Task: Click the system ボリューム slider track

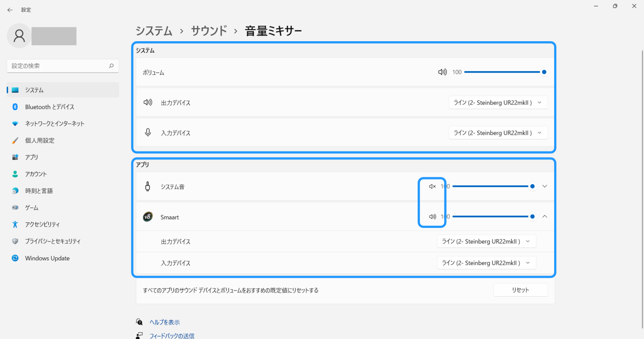Action: tap(502, 72)
